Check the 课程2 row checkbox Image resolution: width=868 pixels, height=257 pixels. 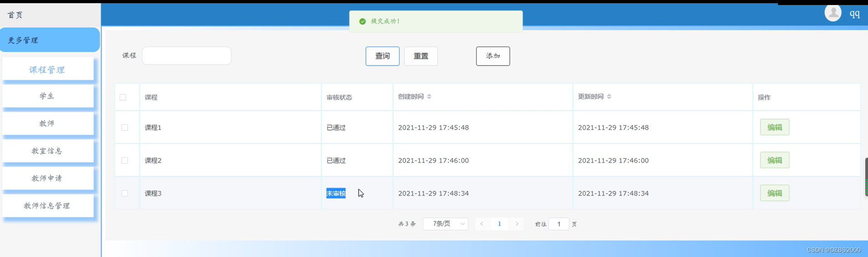[x=125, y=160]
